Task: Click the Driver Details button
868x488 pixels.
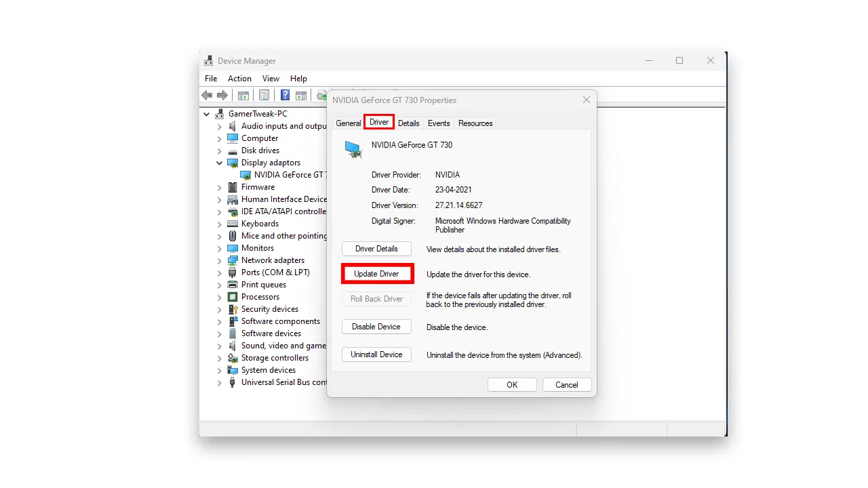Action: (x=376, y=249)
